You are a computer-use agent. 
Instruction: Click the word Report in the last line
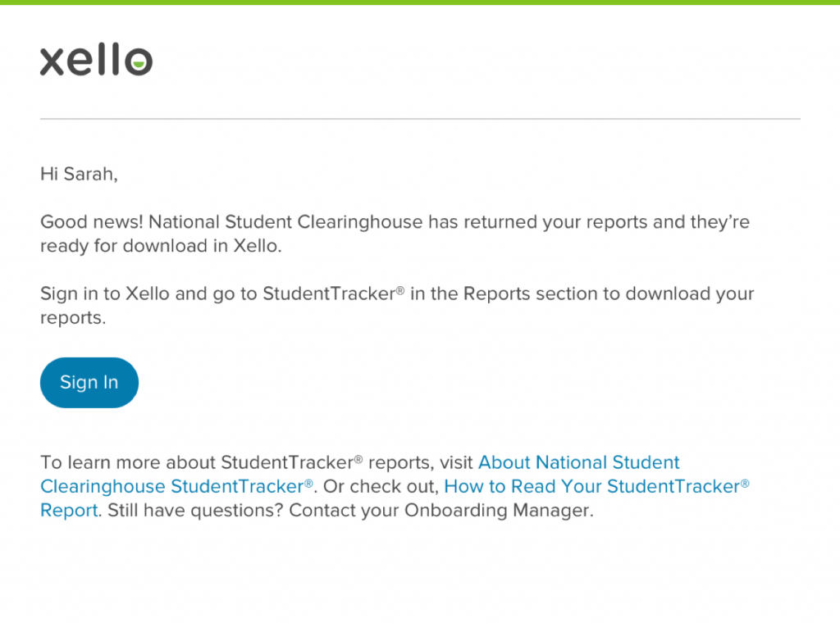[70, 510]
